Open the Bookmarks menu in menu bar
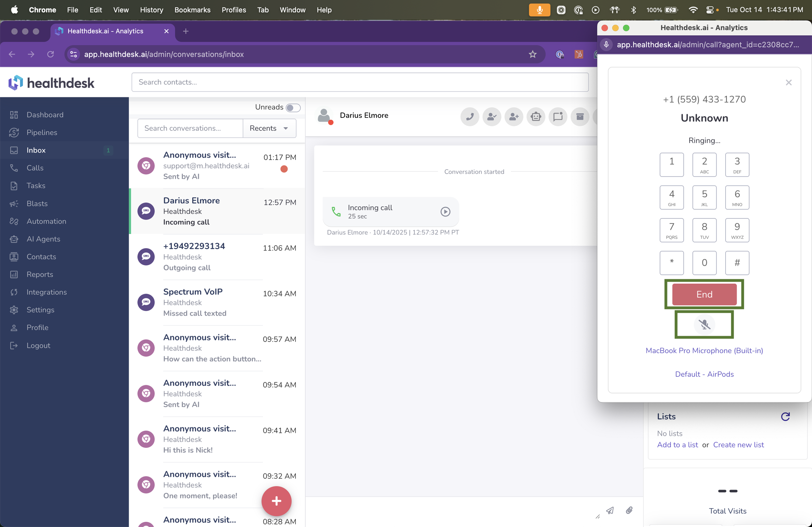This screenshot has width=812, height=527. [192, 10]
